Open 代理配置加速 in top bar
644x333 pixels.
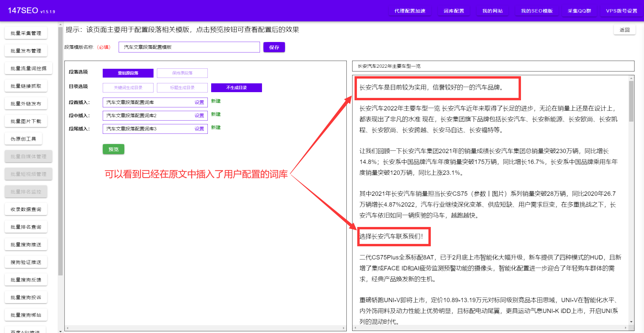tap(410, 11)
